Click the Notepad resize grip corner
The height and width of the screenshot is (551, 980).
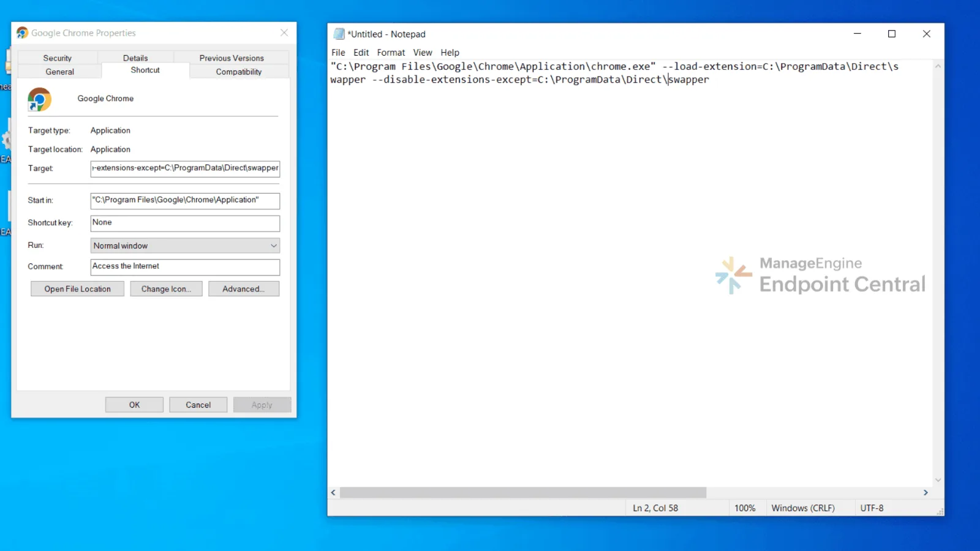pos(940,511)
